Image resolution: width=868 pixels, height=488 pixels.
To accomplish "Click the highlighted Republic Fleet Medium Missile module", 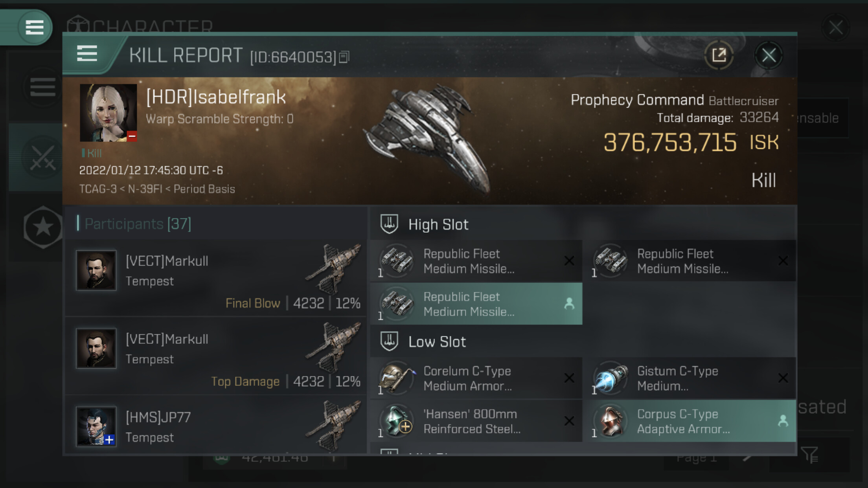I will [476, 304].
